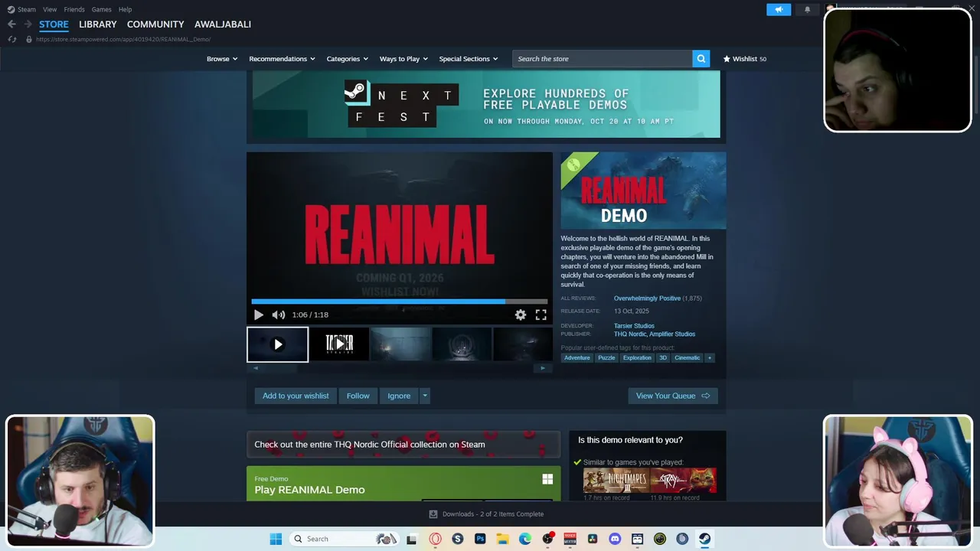
Task: Open Microsoft Edge from taskbar
Action: (525, 539)
